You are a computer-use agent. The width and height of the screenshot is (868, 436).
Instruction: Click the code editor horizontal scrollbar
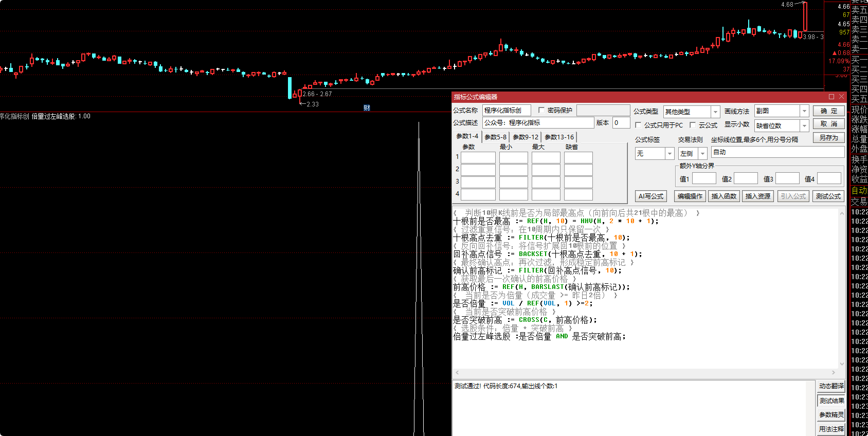[x=643, y=373]
